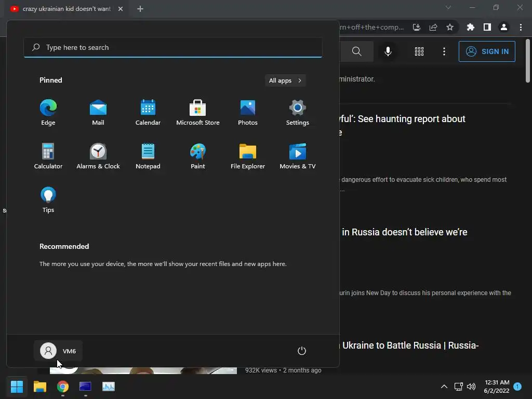Expand Chrome tab search dropdown
The width and height of the screenshot is (532, 399).
(x=448, y=7)
